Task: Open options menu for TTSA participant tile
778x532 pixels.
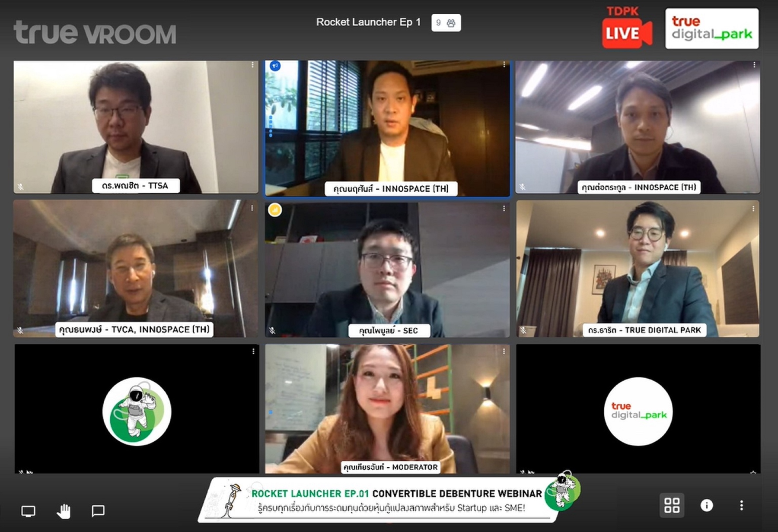Action: coord(252,65)
